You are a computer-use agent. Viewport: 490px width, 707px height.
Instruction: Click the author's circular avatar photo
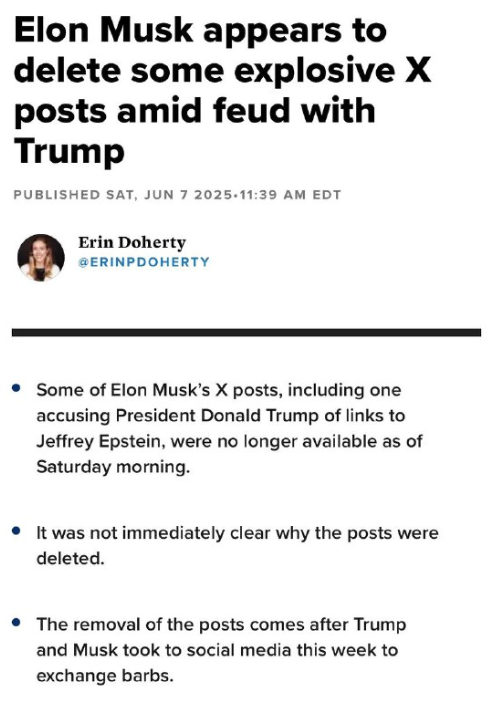(x=41, y=257)
